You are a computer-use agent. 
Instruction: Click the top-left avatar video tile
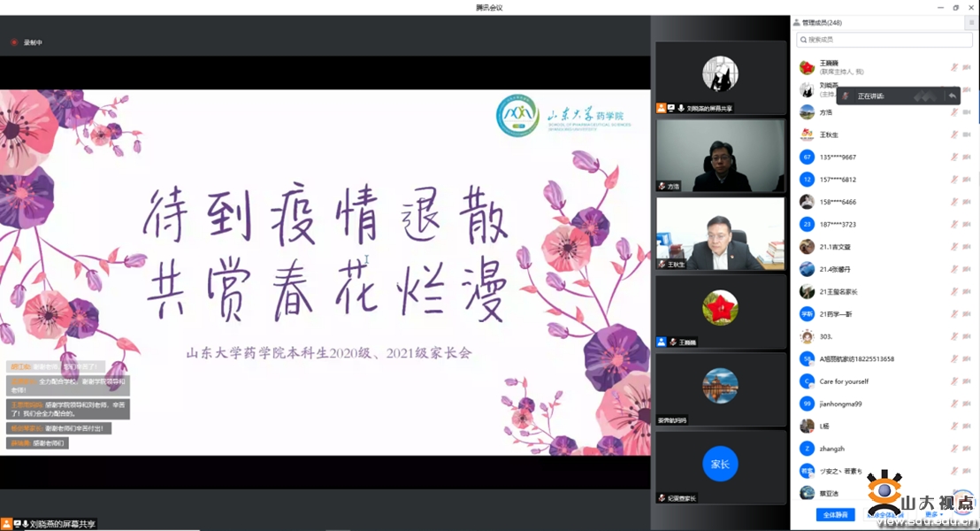[720, 75]
